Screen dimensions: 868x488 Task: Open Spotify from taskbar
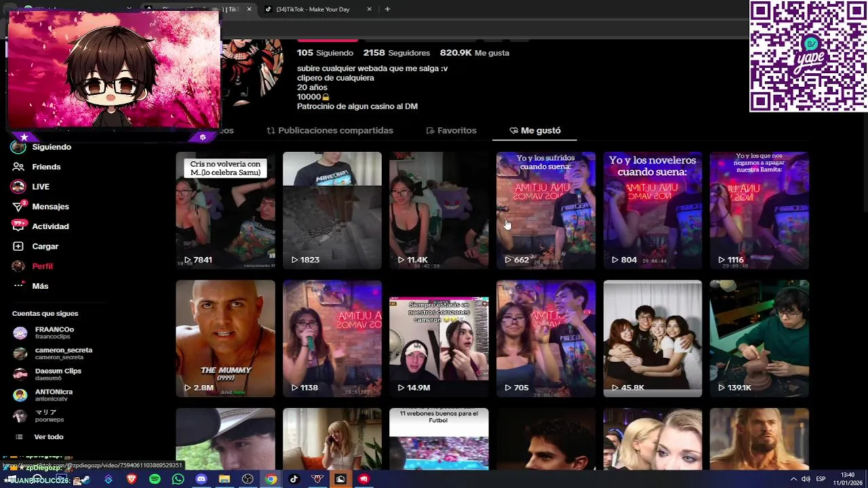point(155,479)
